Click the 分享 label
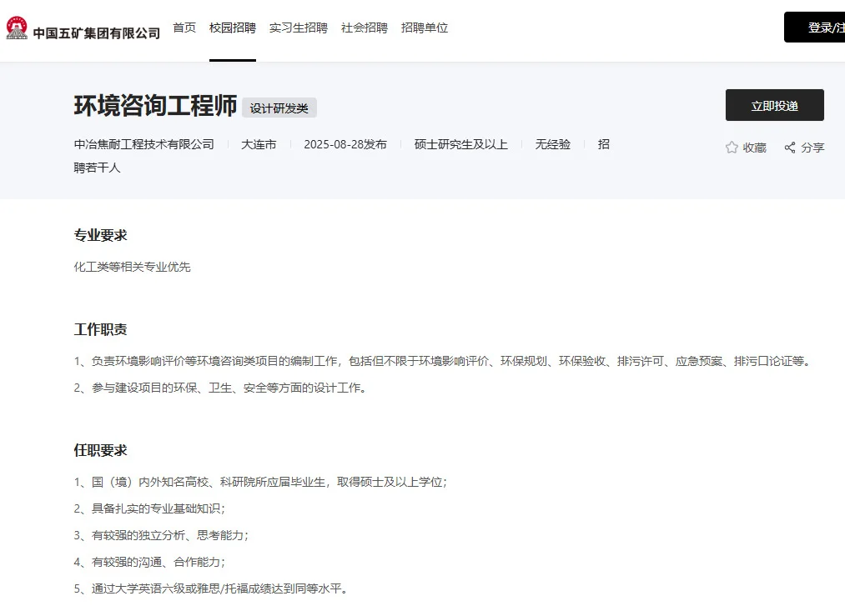 812,148
